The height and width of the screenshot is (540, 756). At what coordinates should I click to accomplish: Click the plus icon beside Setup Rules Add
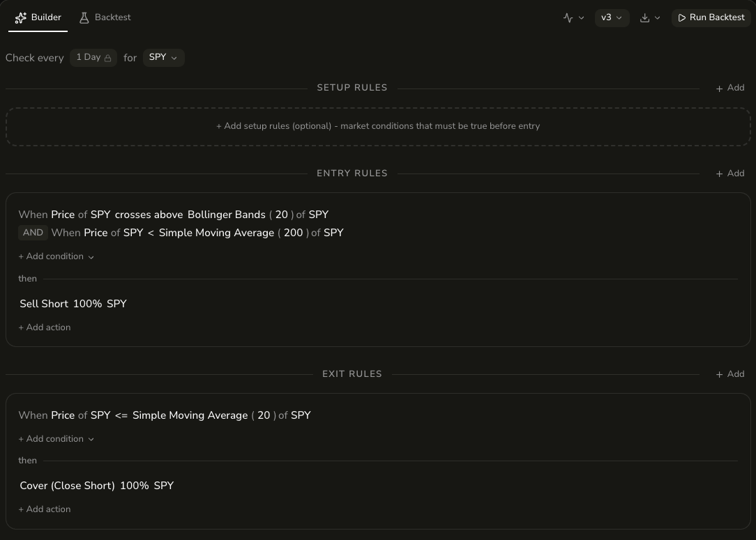point(720,88)
